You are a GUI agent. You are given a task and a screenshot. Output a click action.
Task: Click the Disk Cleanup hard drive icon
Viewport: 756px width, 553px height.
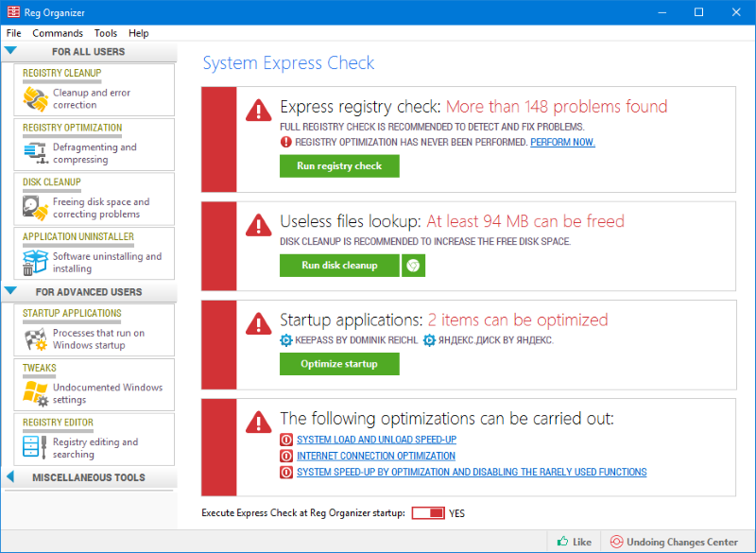[x=35, y=208]
